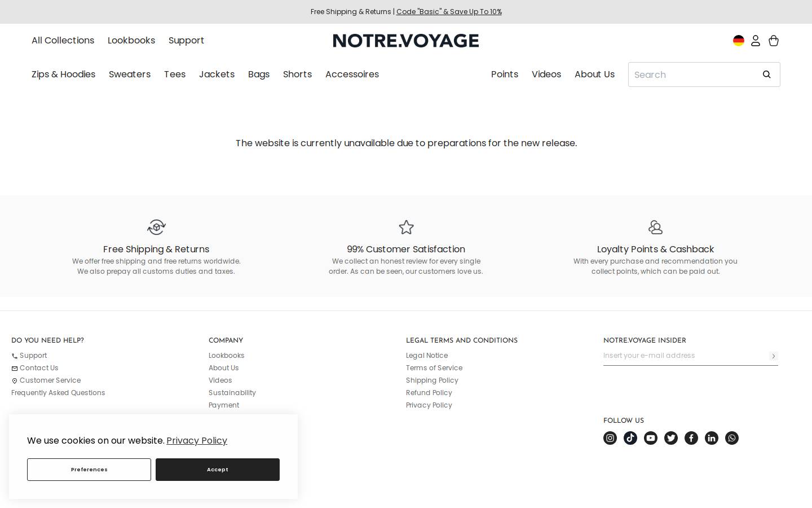
Task: Accept cookies with the Accept button
Action: pos(218,470)
